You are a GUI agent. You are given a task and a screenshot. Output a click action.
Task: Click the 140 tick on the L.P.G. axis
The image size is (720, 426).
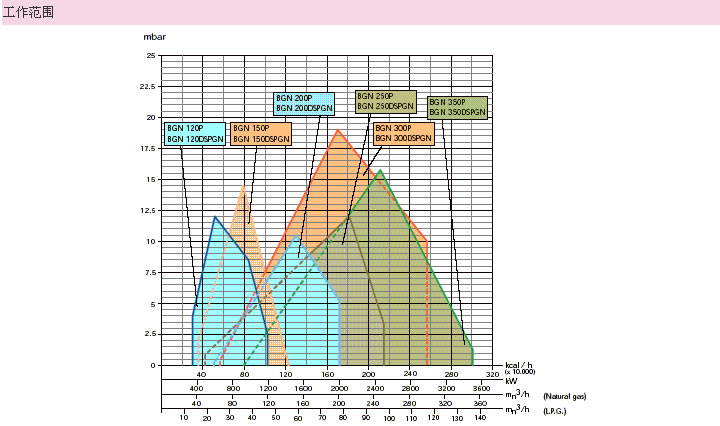point(480,417)
